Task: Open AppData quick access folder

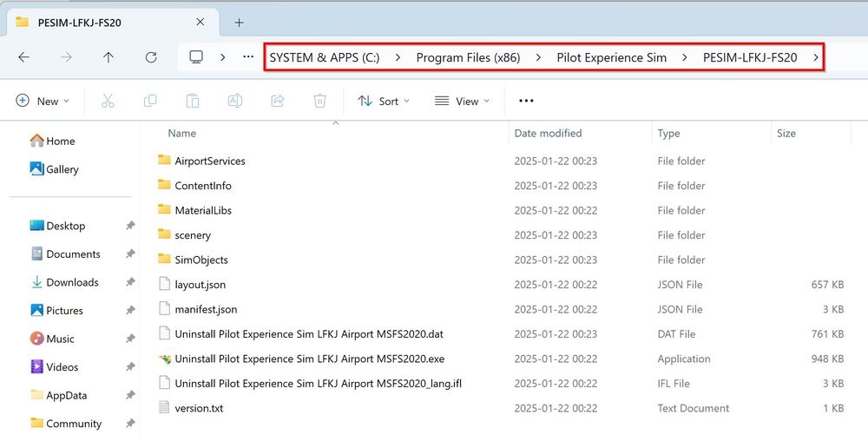Action: coord(58,395)
